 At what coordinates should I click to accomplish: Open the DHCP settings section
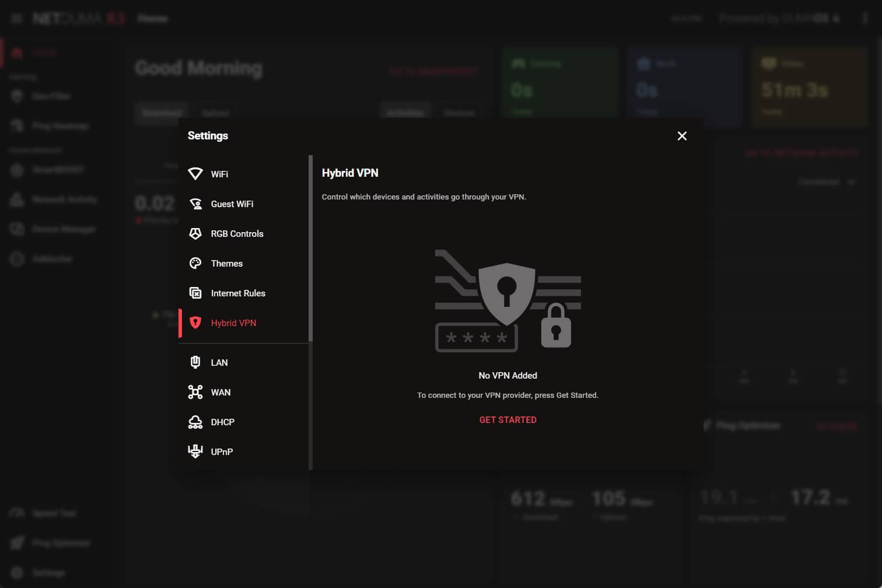222,422
